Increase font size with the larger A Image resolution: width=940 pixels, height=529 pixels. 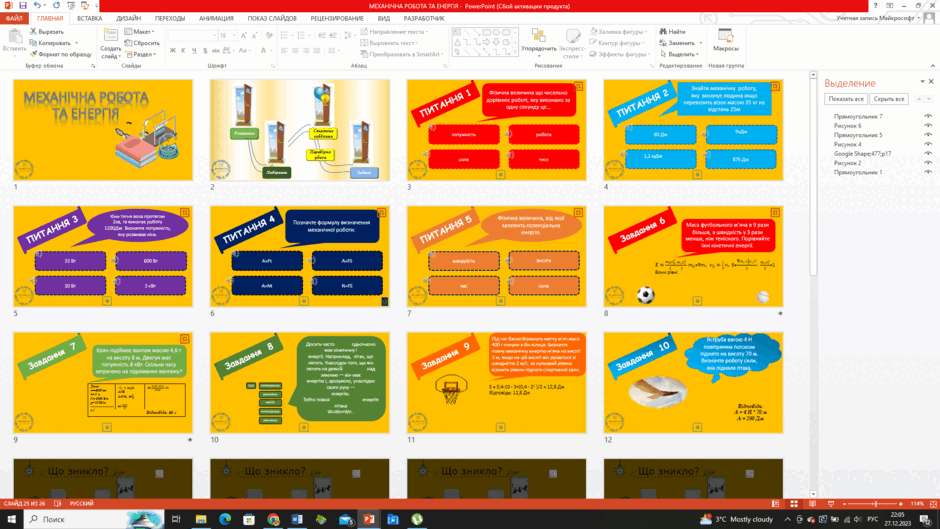[x=243, y=36]
